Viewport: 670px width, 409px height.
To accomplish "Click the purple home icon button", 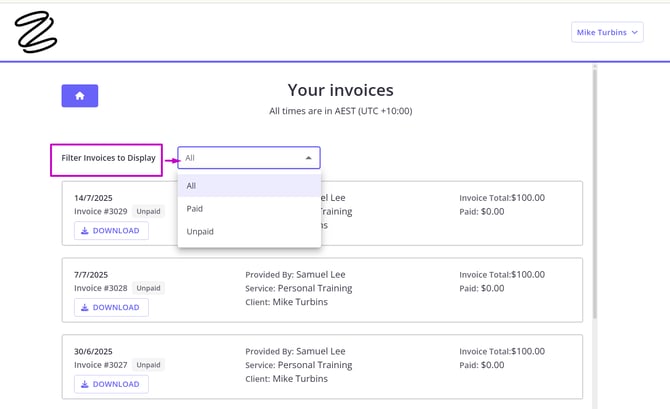I will [79, 95].
